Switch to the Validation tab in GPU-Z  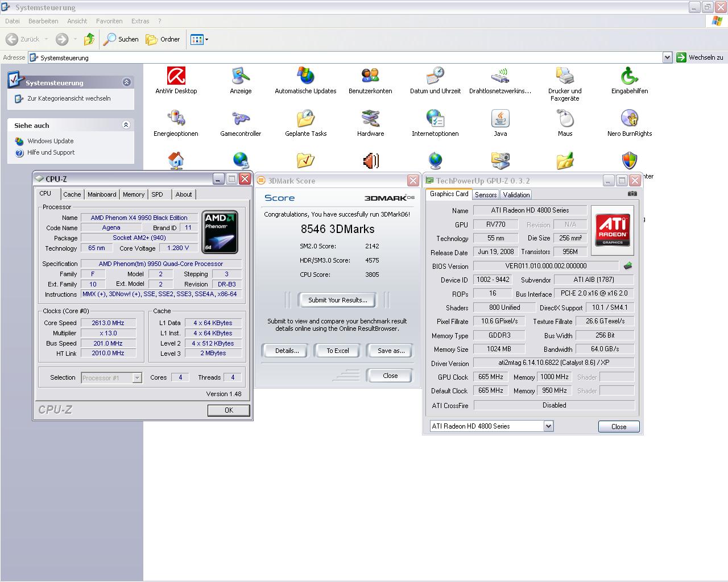click(516, 194)
